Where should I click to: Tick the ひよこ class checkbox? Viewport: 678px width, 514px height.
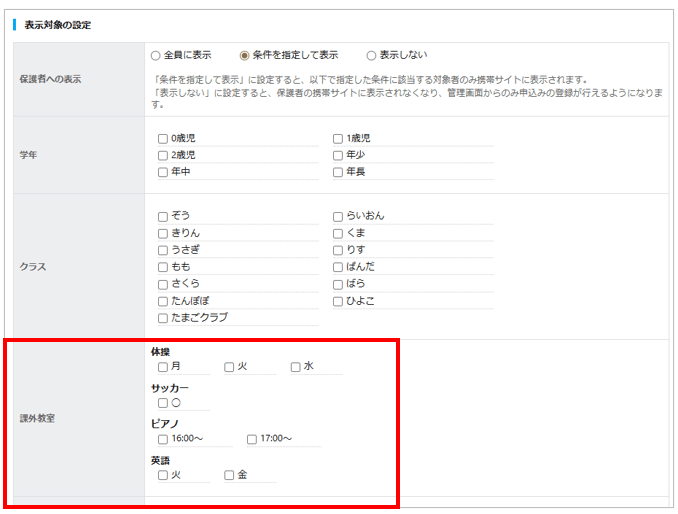point(338,301)
